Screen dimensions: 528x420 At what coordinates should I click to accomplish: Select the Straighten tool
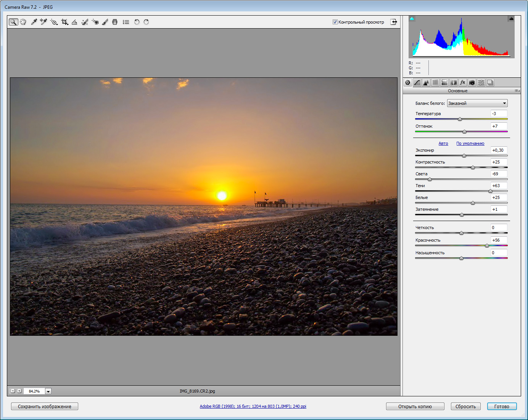[74, 22]
